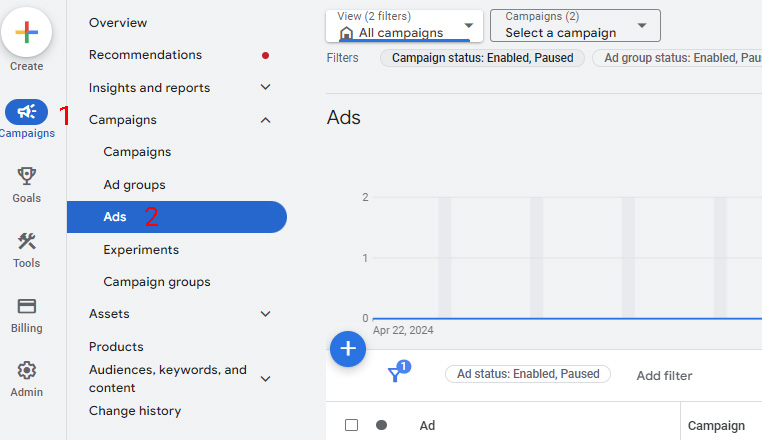
Task: Open the Goals trophy icon
Action: point(27,176)
